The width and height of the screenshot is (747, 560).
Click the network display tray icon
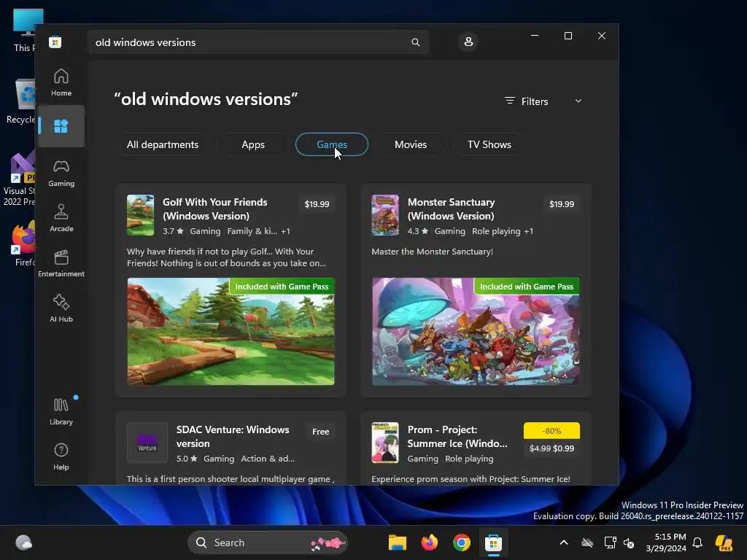(x=610, y=542)
